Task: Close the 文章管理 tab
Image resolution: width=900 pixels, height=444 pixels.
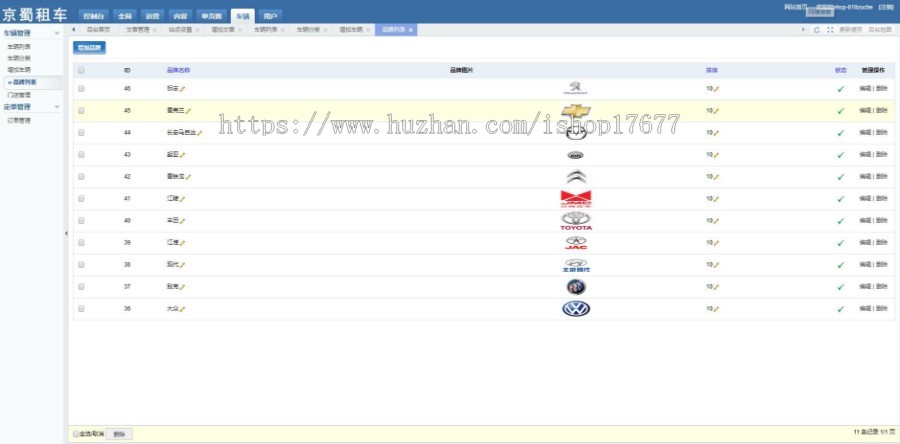Action: [154, 30]
